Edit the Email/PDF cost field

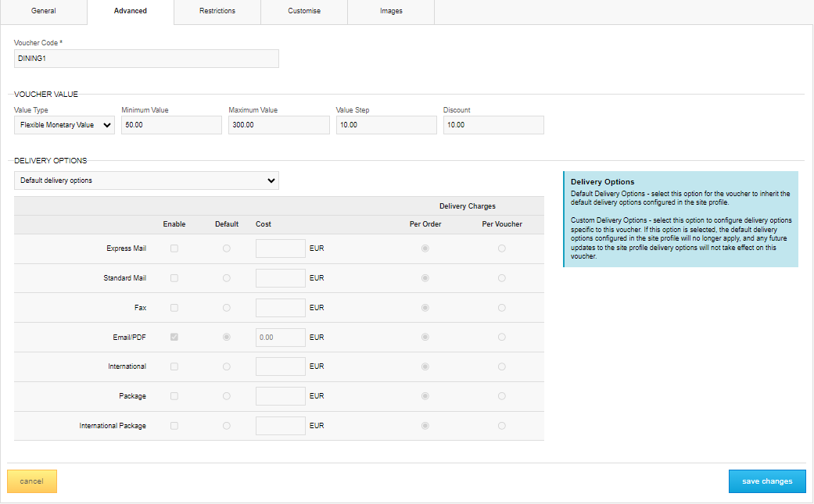click(x=281, y=337)
